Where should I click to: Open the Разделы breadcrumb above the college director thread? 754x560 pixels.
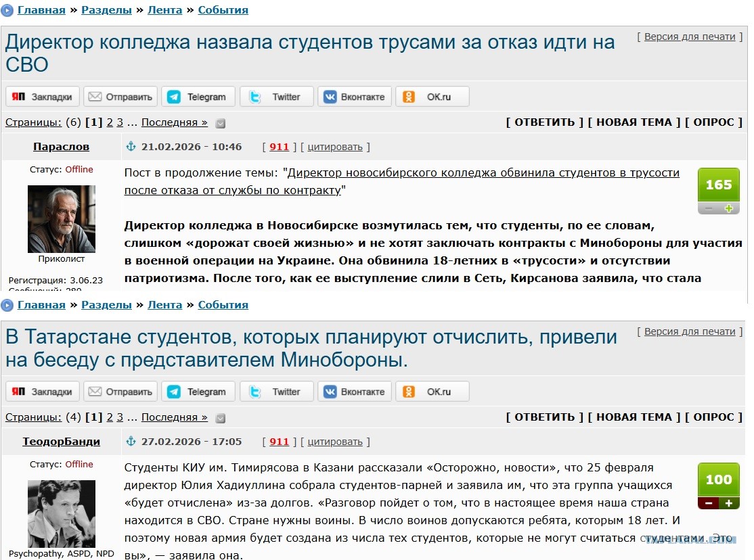(106, 10)
